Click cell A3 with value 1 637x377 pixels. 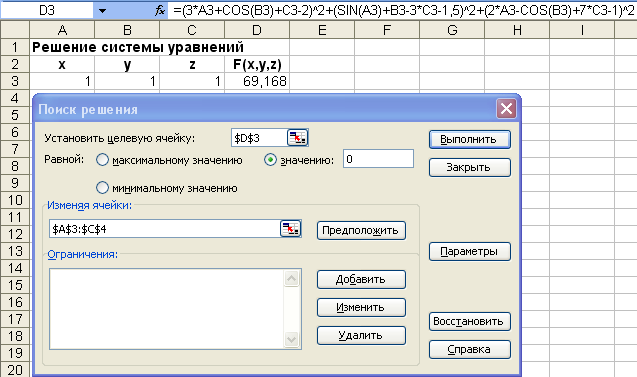62,81
